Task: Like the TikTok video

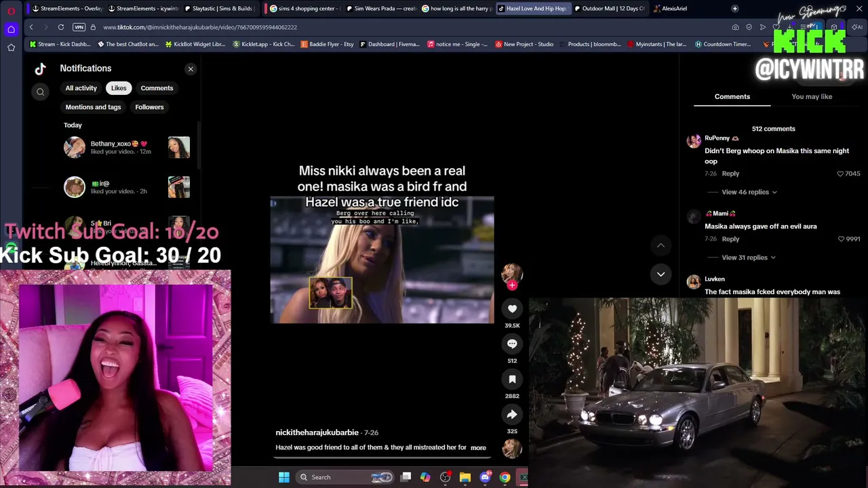Action: tap(512, 309)
